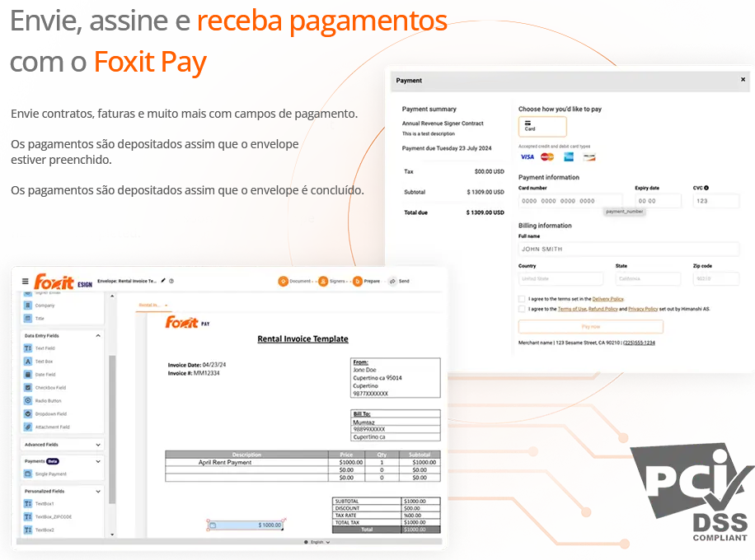Select the Checkbox Field icon
Screen dimensions: 755x560
click(x=28, y=387)
